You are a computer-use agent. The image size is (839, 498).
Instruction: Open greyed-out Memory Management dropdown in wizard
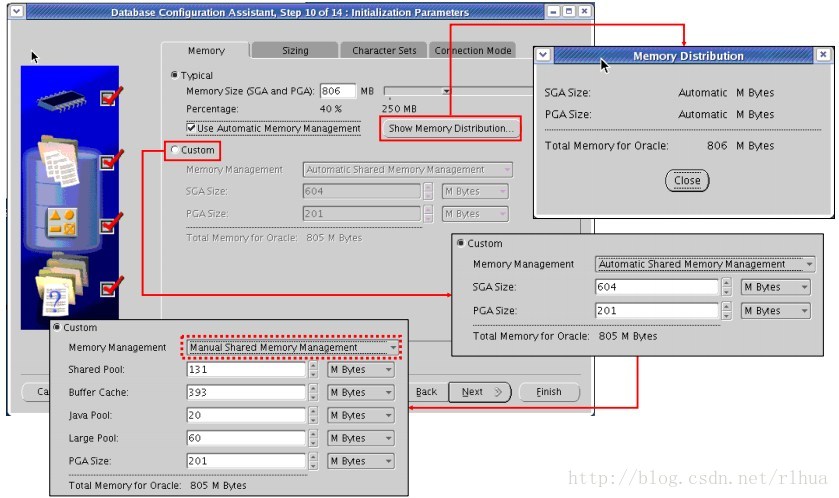click(407, 170)
